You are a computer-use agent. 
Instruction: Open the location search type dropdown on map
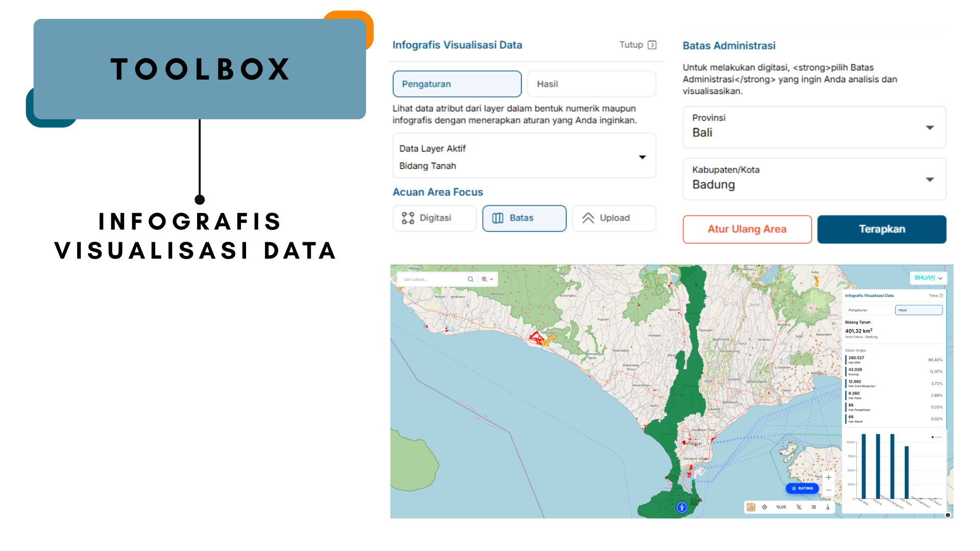point(487,280)
